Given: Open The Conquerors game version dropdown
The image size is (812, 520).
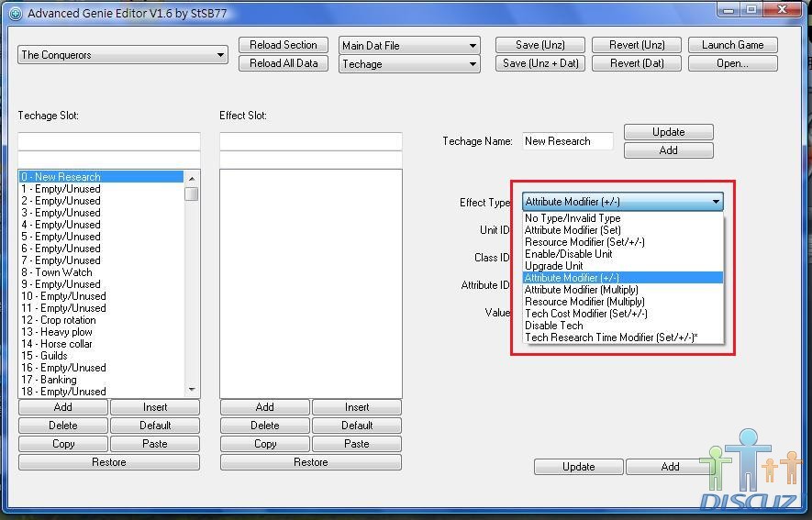Looking at the screenshot, I should (x=123, y=55).
